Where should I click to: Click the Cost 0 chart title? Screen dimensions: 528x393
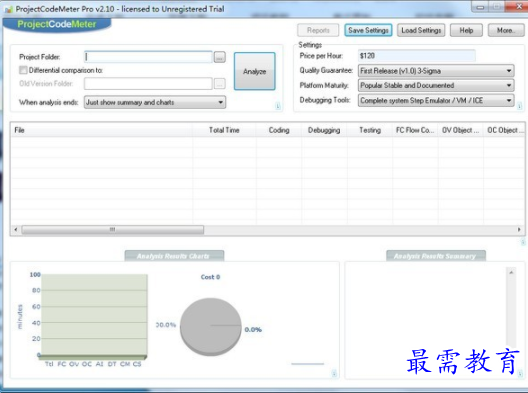210,277
